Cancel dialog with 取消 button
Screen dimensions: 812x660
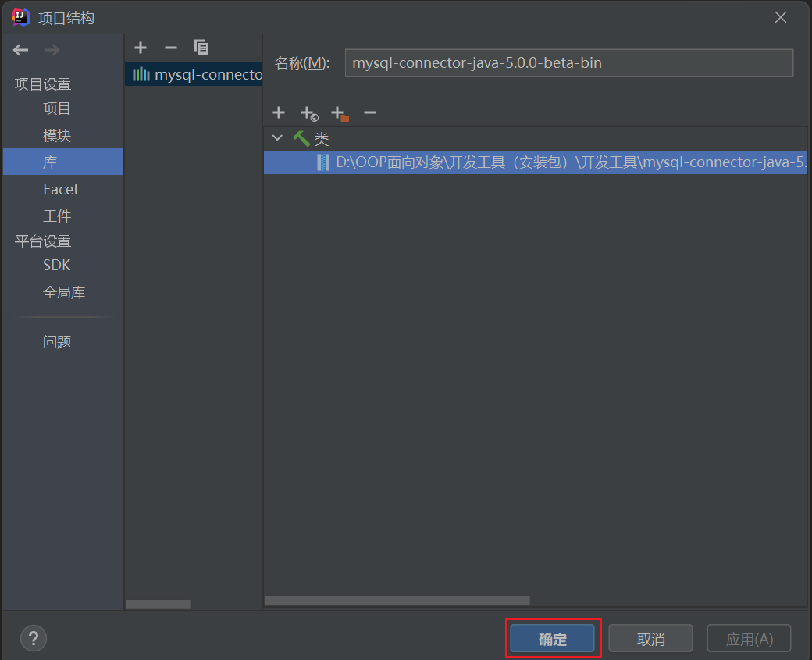tap(650, 639)
